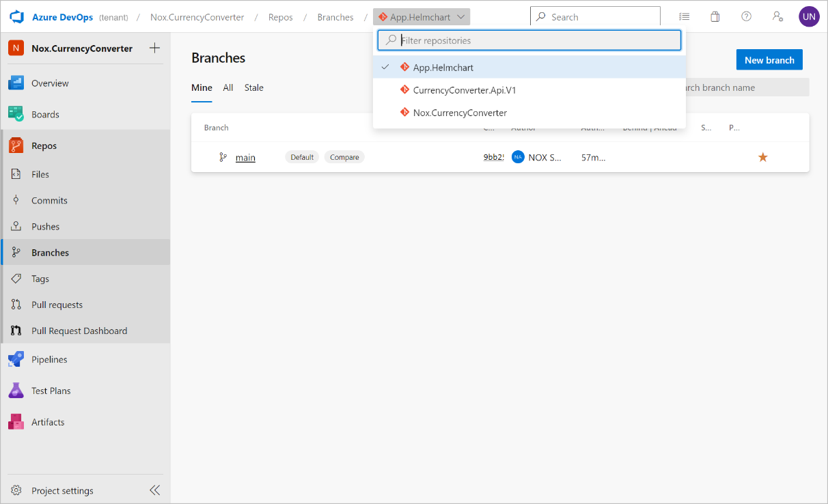Open the UN user avatar menu

pyautogui.click(x=809, y=16)
